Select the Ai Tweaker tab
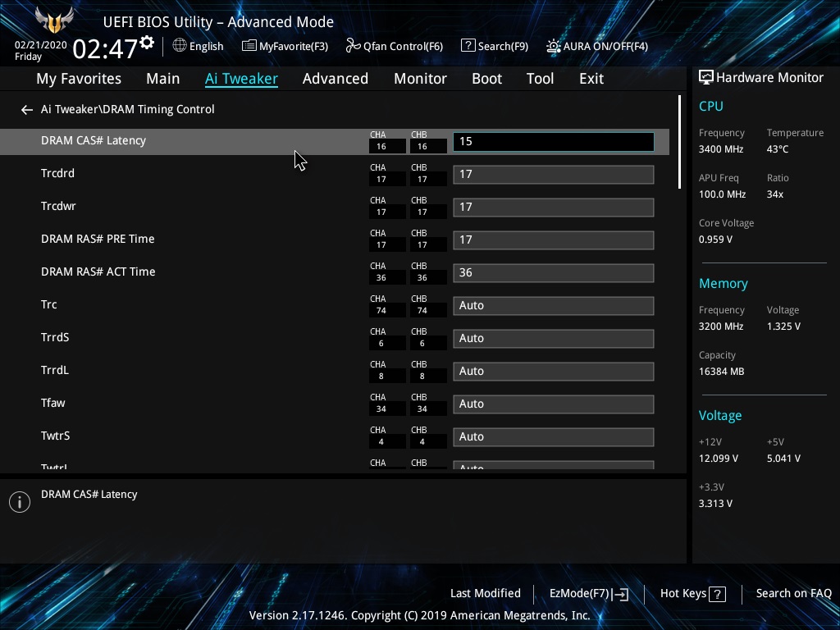The height and width of the screenshot is (630, 840). click(241, 79)
